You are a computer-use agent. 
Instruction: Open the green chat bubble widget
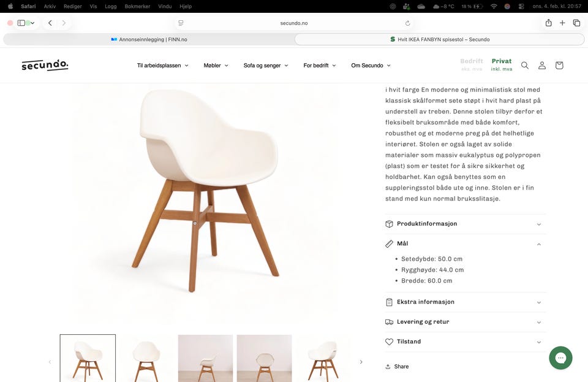tap(560, 357)
